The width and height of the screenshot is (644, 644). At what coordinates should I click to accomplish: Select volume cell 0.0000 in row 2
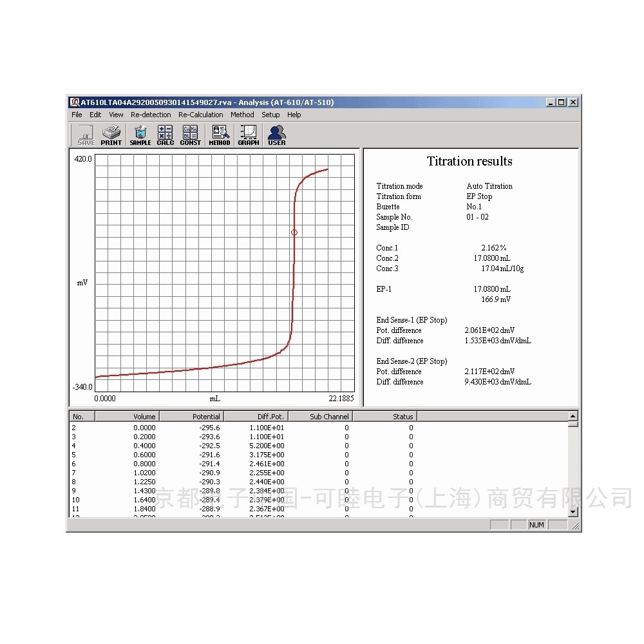point(144,428)
